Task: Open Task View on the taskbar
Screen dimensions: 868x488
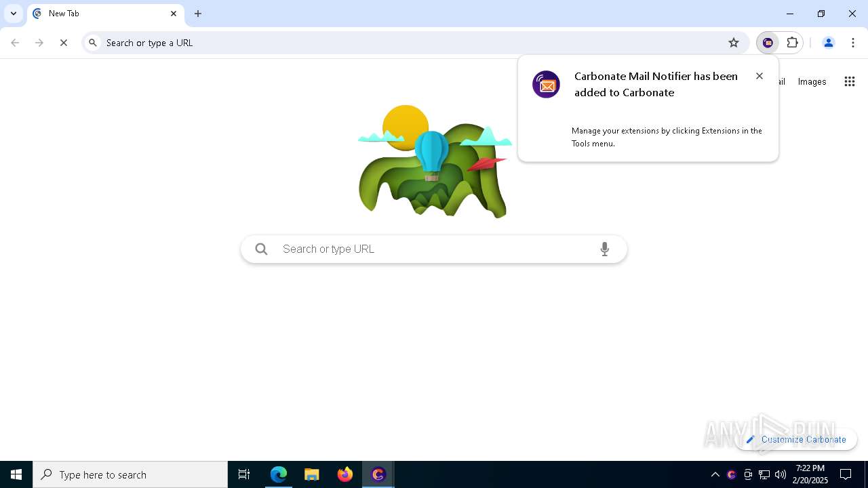Action: tap(244, 474)
